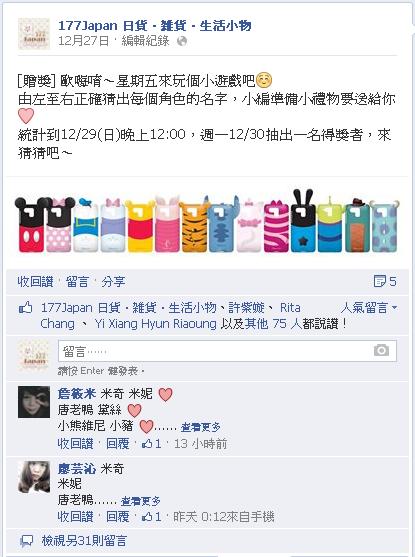Click 留言 action under the post

click(77, 282)
